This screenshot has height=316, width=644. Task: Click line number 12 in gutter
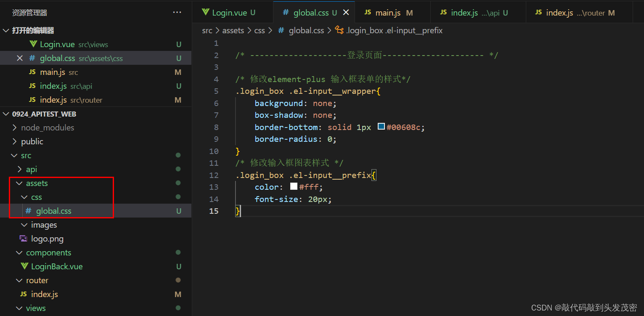click(x=214, y=175)
